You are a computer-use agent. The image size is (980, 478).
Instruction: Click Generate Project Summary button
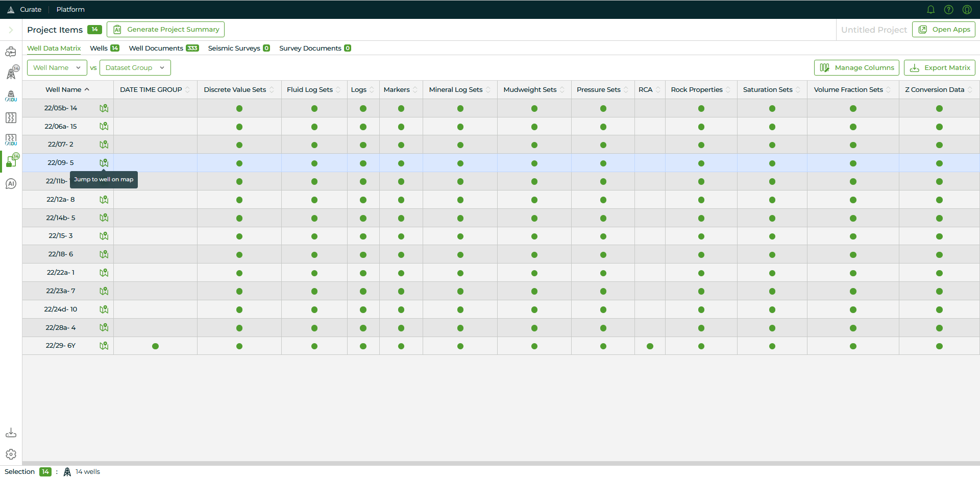tap(165, 30)
